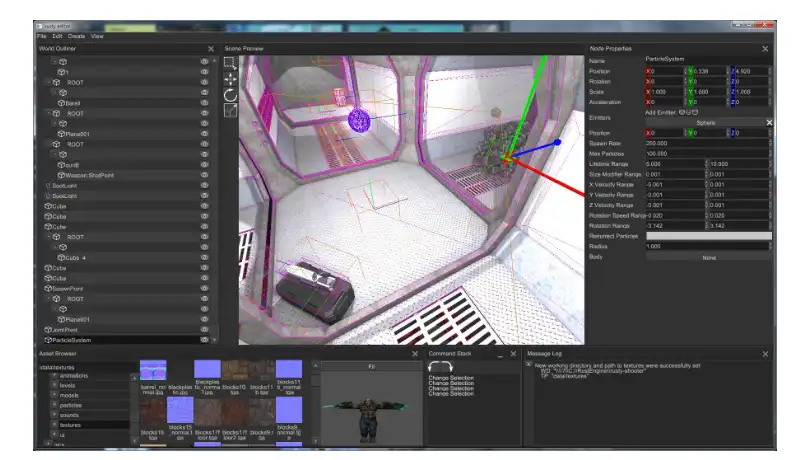Close the Message Log panel
The height and width of the screenshot is (460, 799).
(x=765, y=354)
